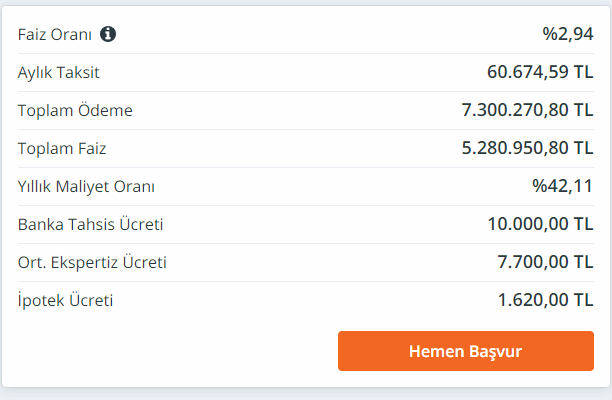
Task: Click the Faiz Oranı label
Action: click(55, 34)
